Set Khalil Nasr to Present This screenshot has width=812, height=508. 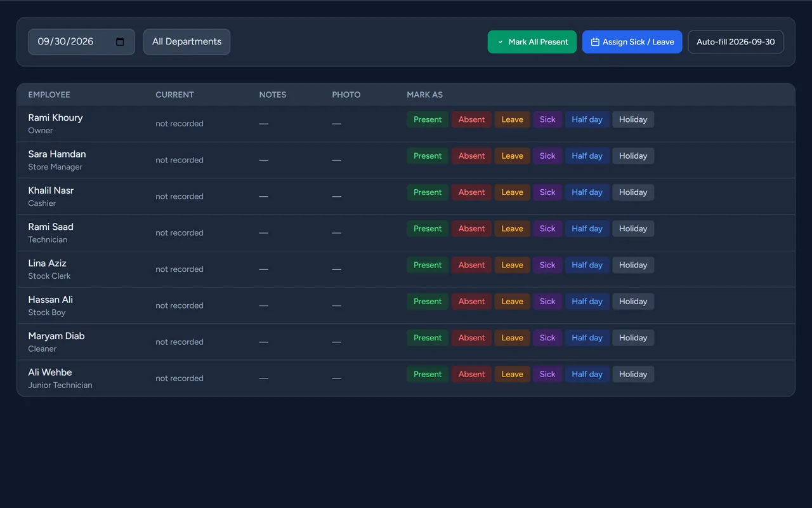click(428, 192)
